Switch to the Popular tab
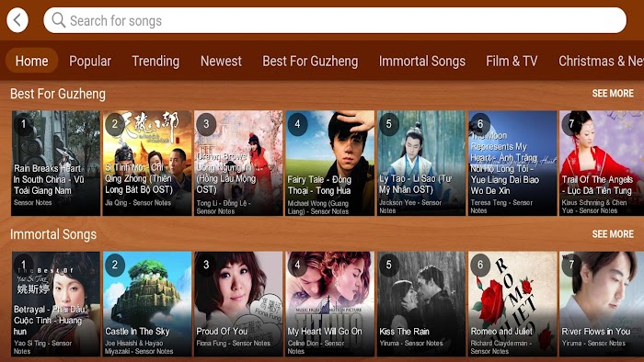The height and width of the screenshot is (362, 644). click(90, 61)
